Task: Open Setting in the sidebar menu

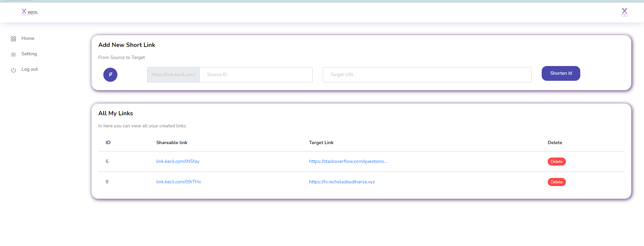Action: (29, 54)
